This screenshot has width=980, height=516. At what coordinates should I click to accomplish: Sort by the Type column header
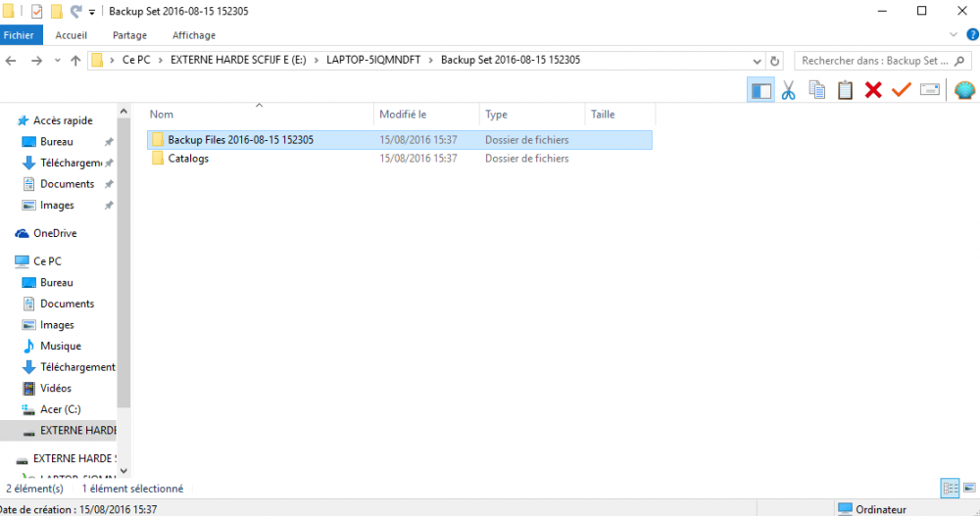(x=532, y=115)
